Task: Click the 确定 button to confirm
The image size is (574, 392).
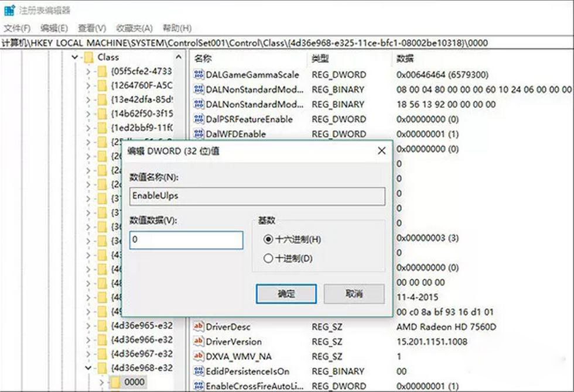Action: point(286,294)
